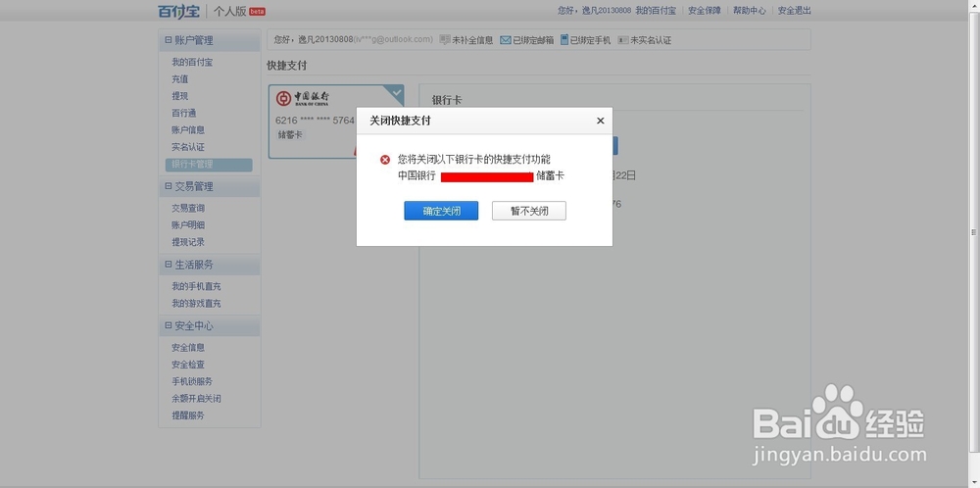
Task: Open 提醒服务 in sidebar
Action: point(188,415)
